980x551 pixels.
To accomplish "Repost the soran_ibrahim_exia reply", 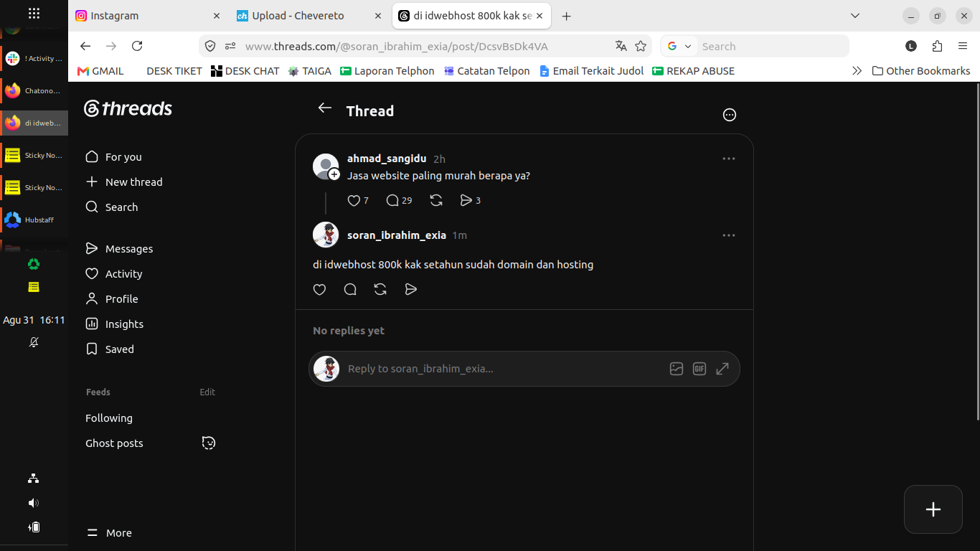I will tap(380, 289).
